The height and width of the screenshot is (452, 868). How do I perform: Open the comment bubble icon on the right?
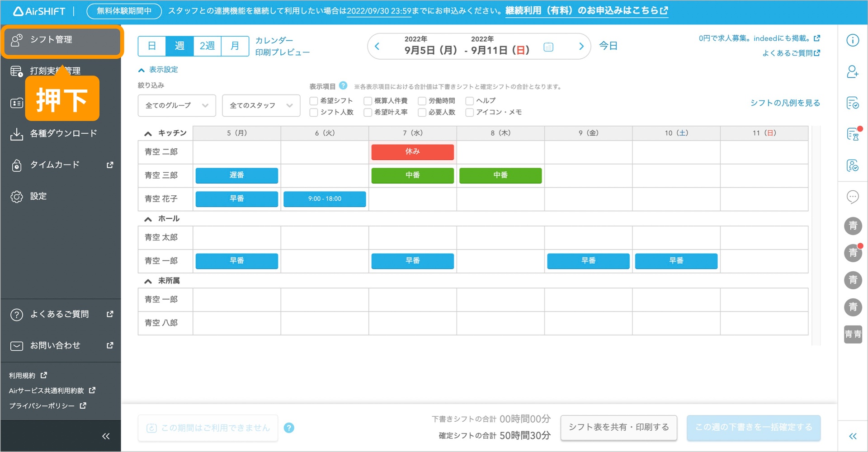[x=853, y=197]
